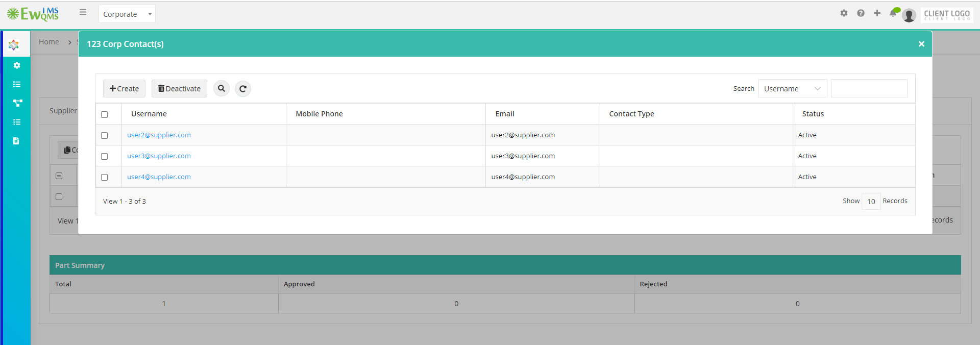980x345 pixels.
Task: Open the notifications bell icon
Action: click(893, 13)
